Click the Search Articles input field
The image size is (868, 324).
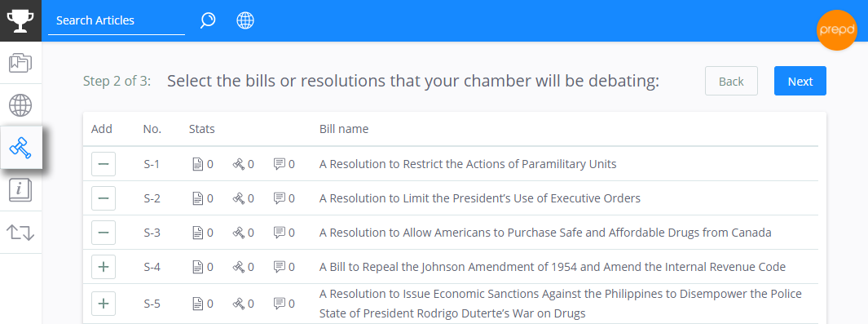point(117,21)
